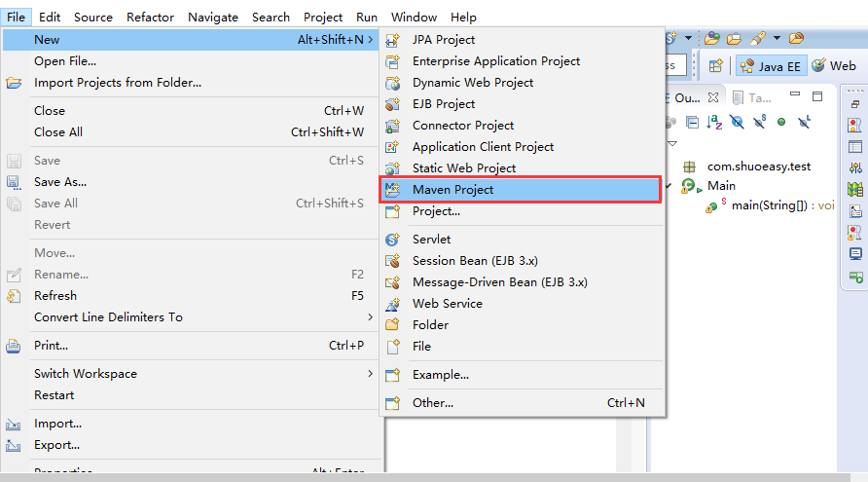Select Maven Project in New submenu

coord(520,190)
